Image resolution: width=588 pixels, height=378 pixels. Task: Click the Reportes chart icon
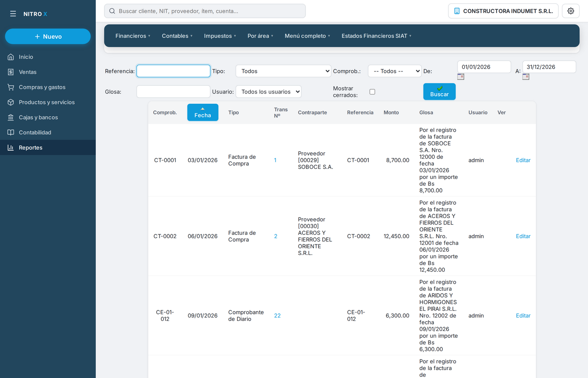pyautogui.click(x=11, y=147)
